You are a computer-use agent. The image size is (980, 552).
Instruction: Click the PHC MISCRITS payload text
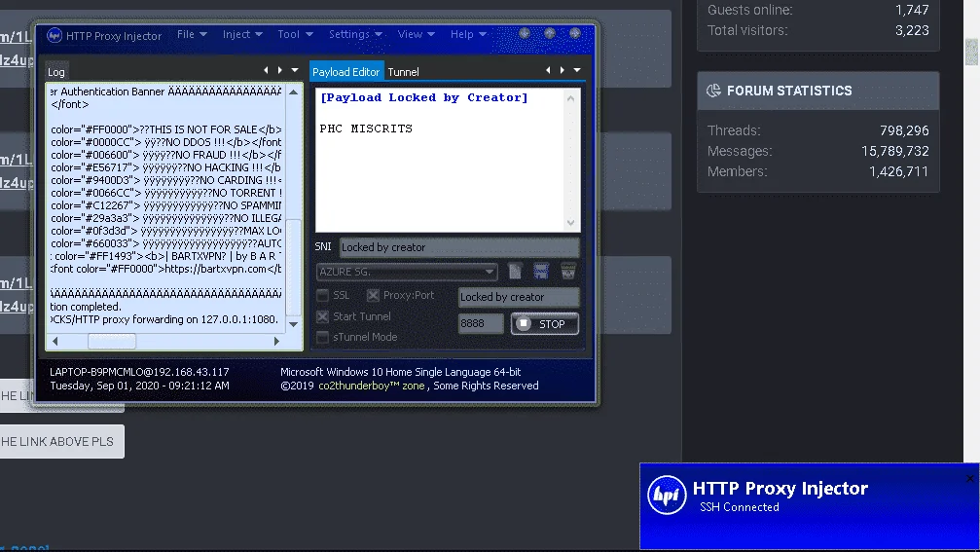pyautogui.click(x=366, y=129)
